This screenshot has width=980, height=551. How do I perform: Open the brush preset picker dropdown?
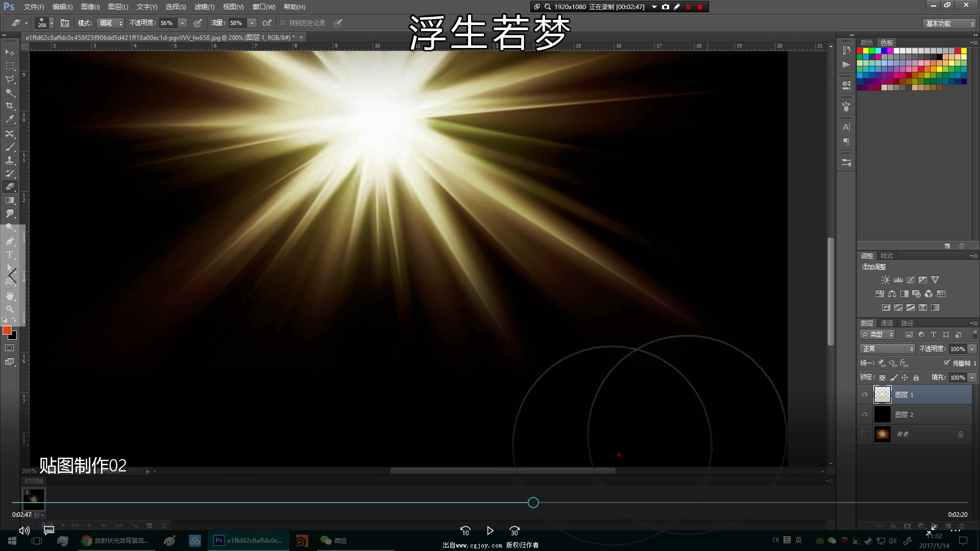click(x=52, y=23)
